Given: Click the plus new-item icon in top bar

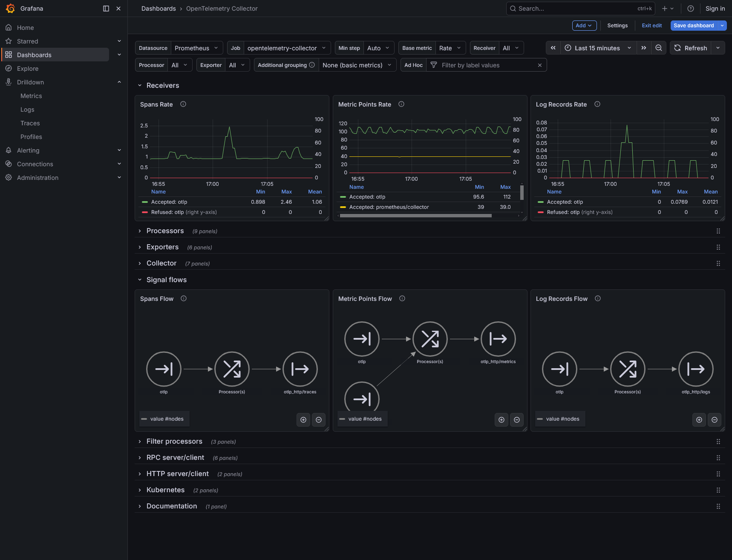Looking at the screenshot, I should (668, 9).
